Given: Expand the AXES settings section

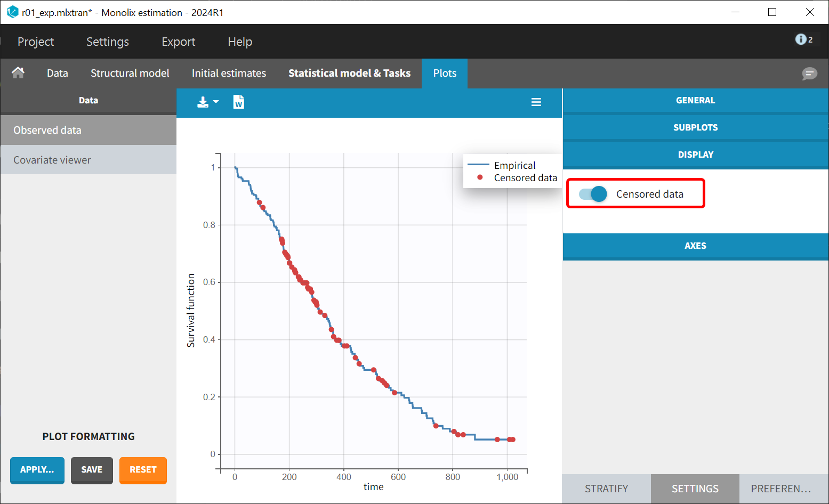Looking at the screenshot, I should point(695,246).
